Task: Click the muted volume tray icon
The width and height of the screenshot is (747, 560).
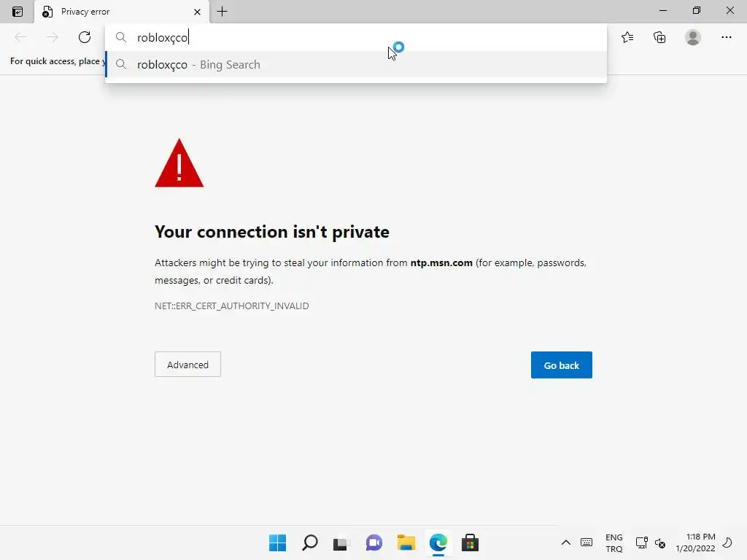Action: pyautogui.click(x=659, y=542)
